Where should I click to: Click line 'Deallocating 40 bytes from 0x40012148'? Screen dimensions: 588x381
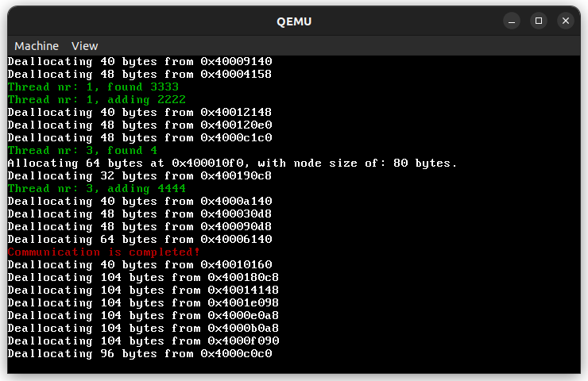(x=140, y=113)
